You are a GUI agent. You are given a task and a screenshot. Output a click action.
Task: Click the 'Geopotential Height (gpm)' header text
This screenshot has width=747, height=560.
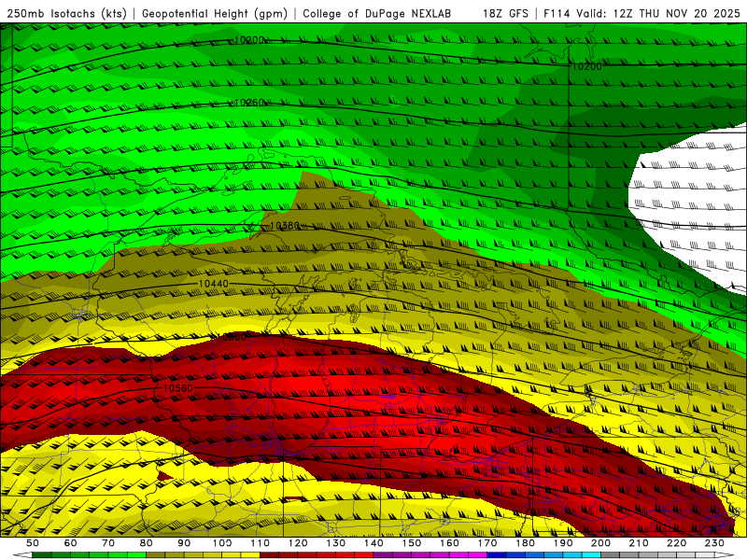[215, 14]
